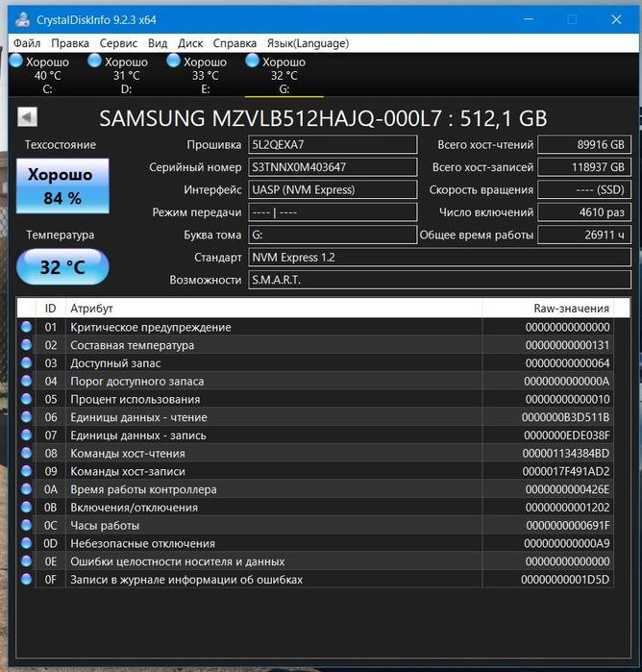Click the Интерфейс field UASP (NVM Express)

click(333, 189)
